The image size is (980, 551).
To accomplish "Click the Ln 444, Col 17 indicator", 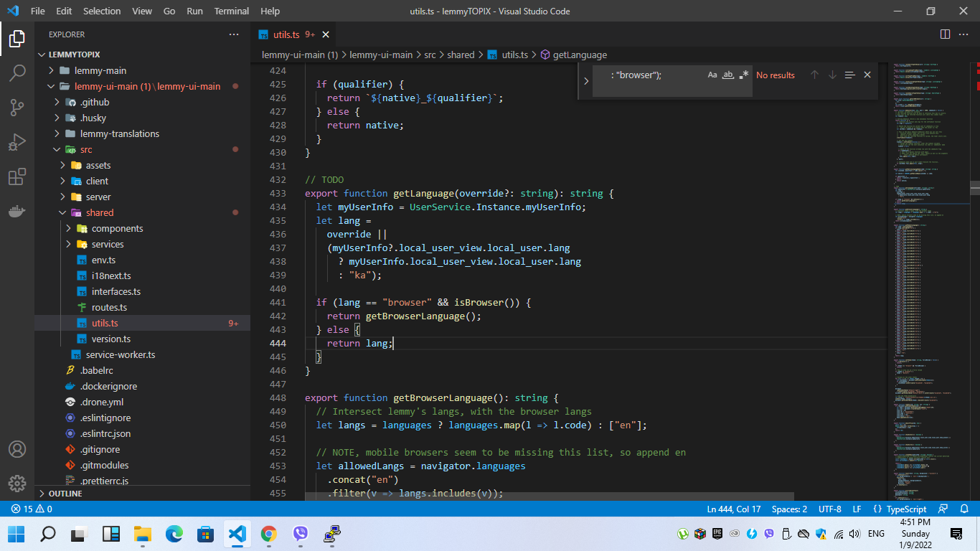I will (734, 509).
